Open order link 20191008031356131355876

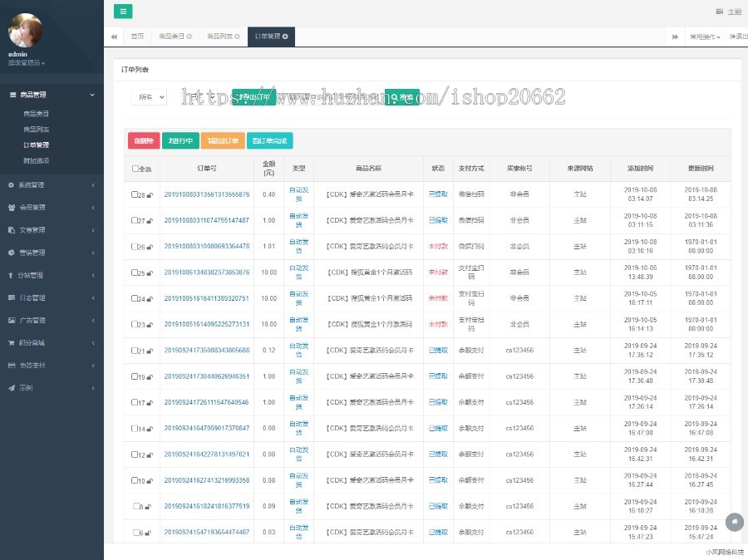coord(207,194)
